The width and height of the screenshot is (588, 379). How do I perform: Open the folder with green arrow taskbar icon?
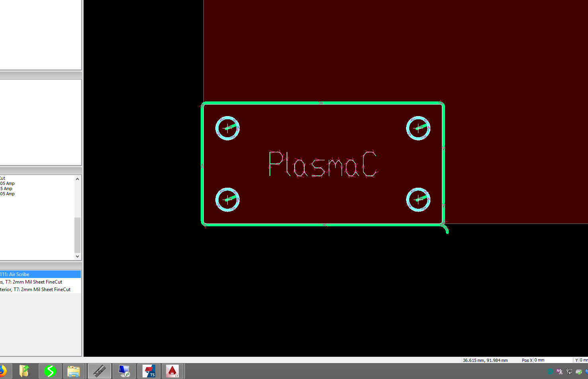(x=25, y=371)
